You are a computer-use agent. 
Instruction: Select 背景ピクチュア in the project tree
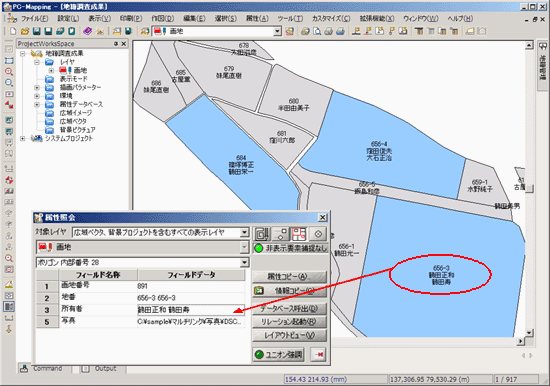[78, 130]
